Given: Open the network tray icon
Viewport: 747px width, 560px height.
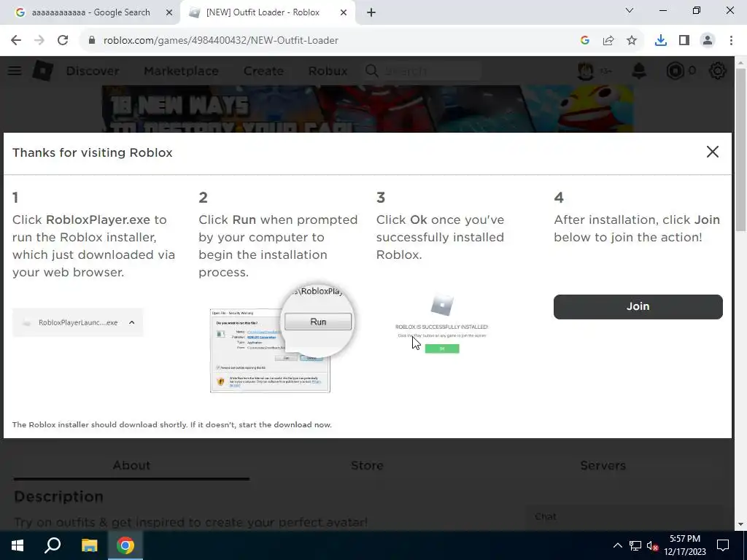Looking at the screenshot, I should 635,545.
